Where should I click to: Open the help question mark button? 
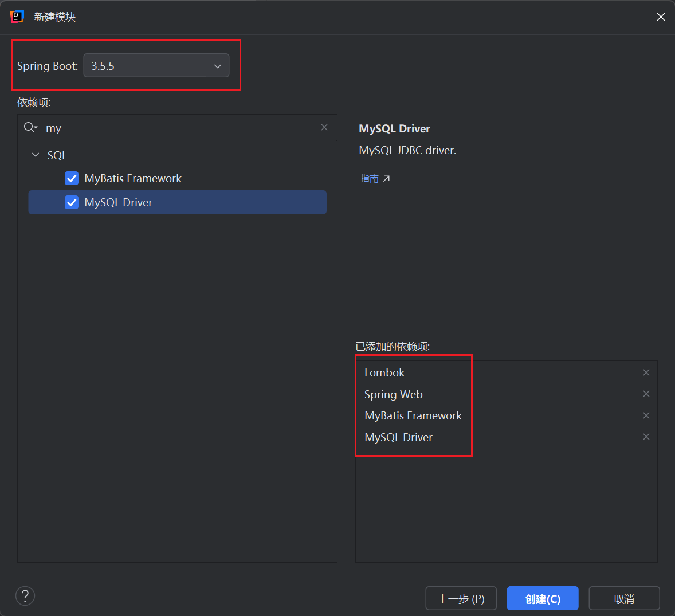click(25, 596)
